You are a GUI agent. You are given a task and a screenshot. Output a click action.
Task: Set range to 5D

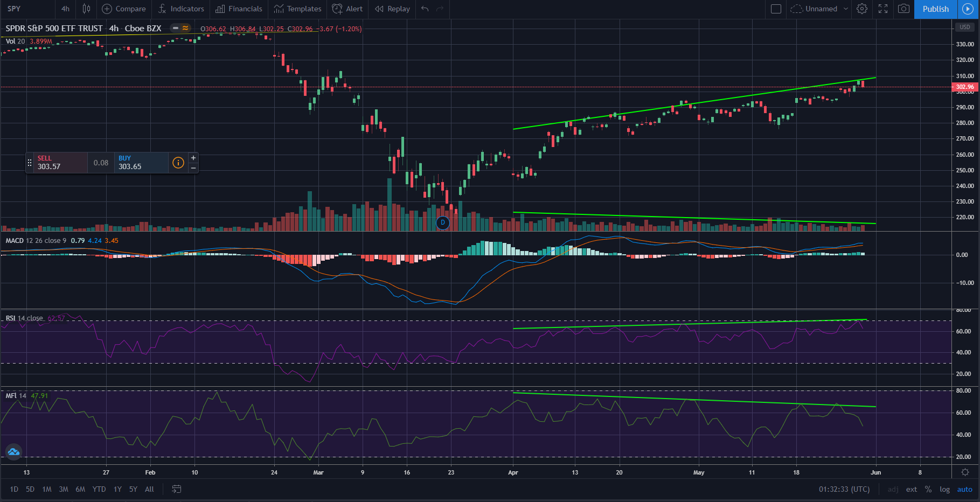30,489
